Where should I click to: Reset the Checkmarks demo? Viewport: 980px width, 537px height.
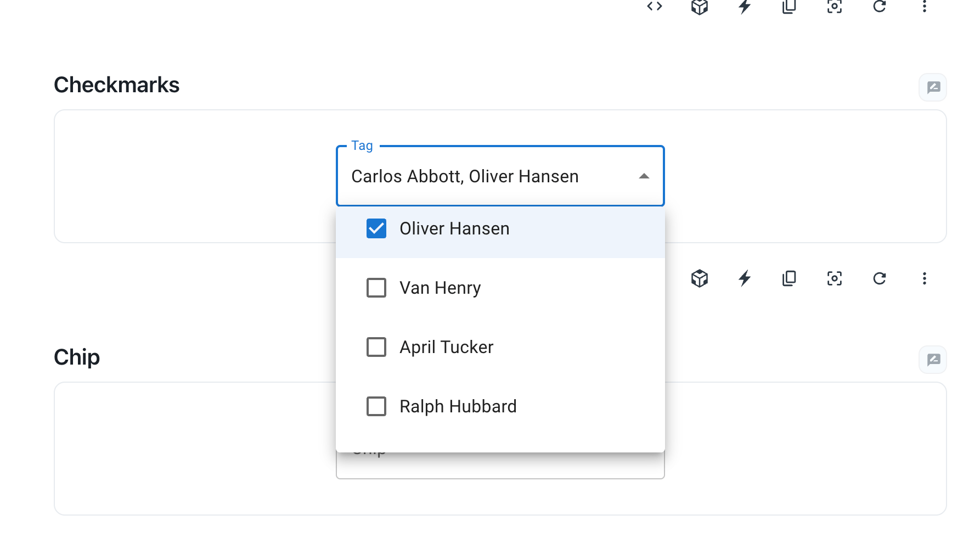880,7
